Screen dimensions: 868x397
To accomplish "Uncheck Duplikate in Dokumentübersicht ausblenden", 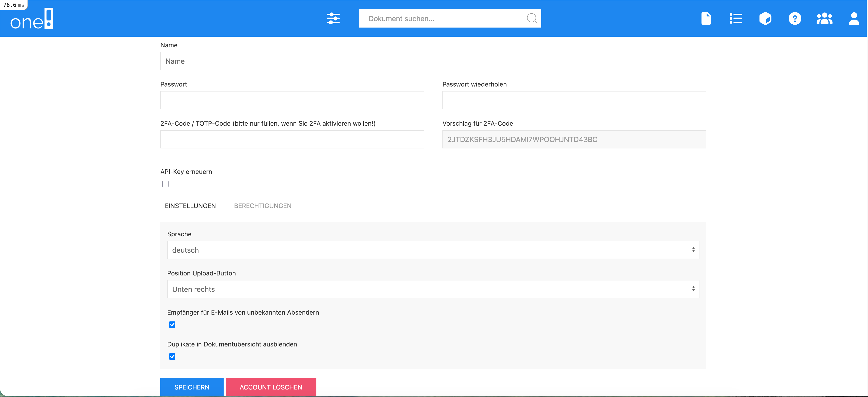I will click(x=172, y=356).
